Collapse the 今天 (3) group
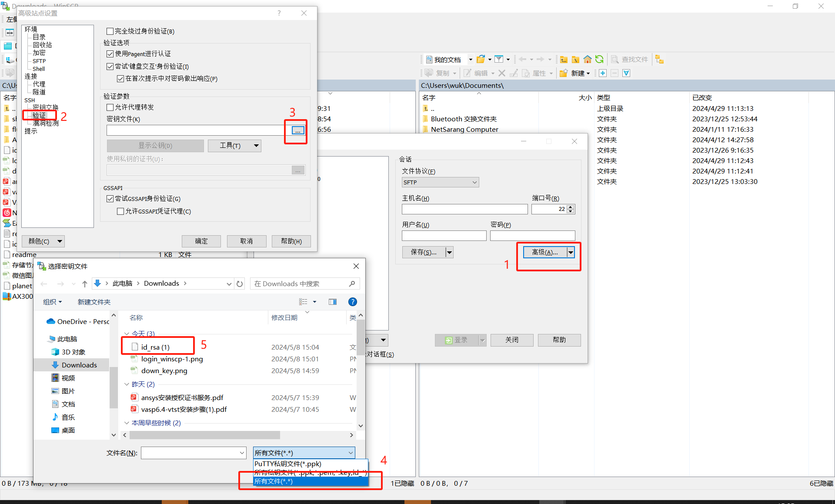The width and height of the screenshot is (835, 504). pyautogui.click(x=127, y=334)
